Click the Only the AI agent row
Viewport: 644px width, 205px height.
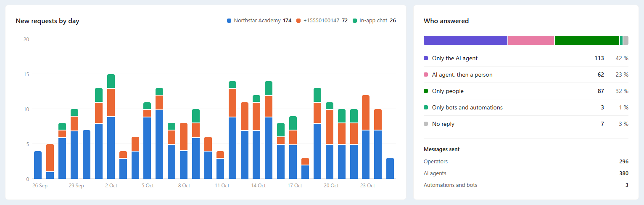[x=526, y=59]
